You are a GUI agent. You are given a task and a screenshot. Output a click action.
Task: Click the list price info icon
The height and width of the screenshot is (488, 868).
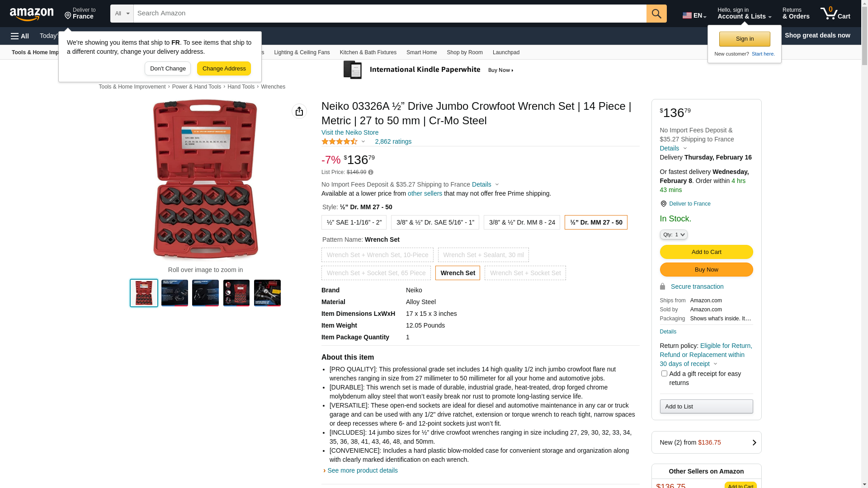371,172
